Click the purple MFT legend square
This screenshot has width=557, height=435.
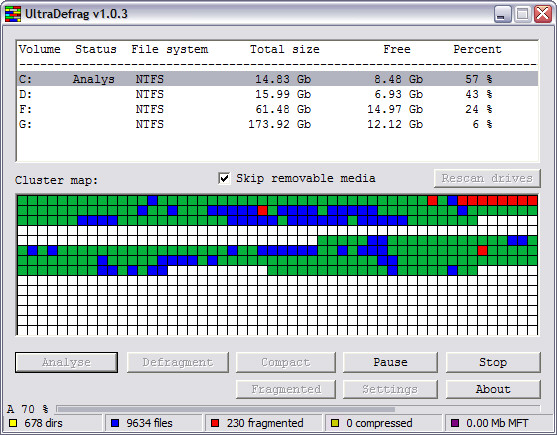[x=455, y=423]
